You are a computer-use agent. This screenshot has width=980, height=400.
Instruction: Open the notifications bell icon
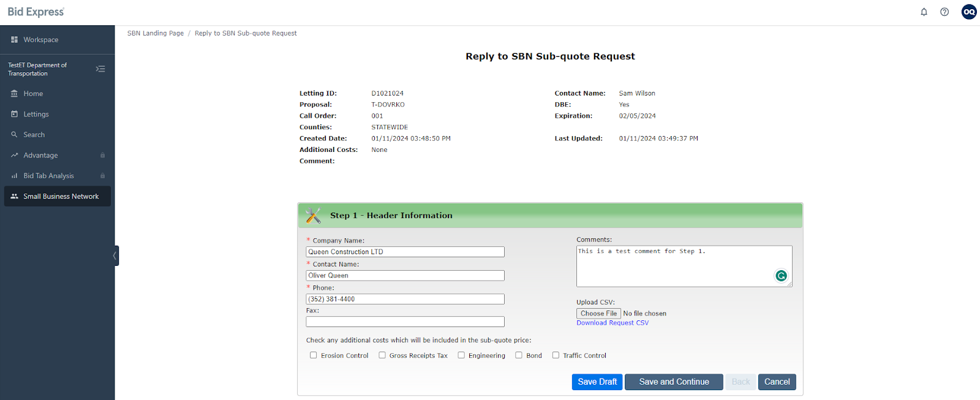pyautogui.click(x=924, y=12)
